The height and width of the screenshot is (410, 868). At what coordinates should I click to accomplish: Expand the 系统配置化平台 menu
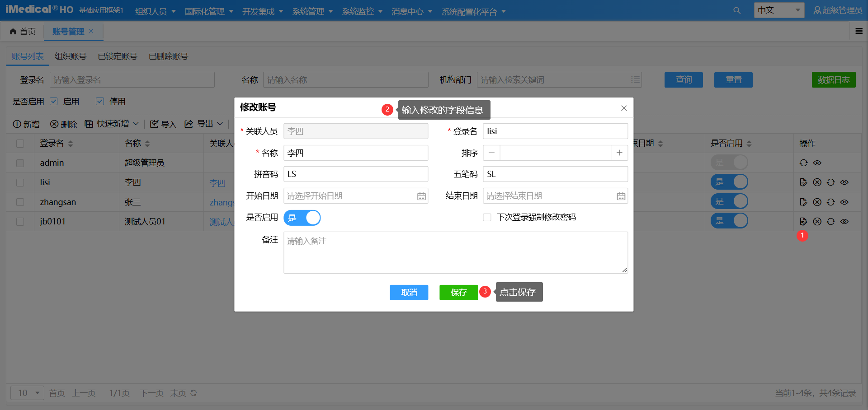[473, 12]
